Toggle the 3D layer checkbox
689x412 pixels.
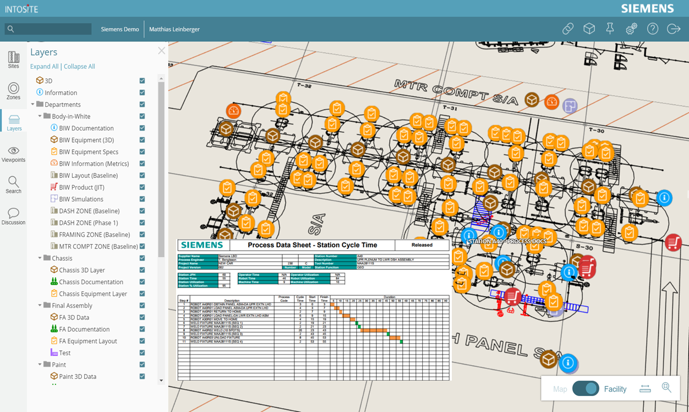click(142, 81)
